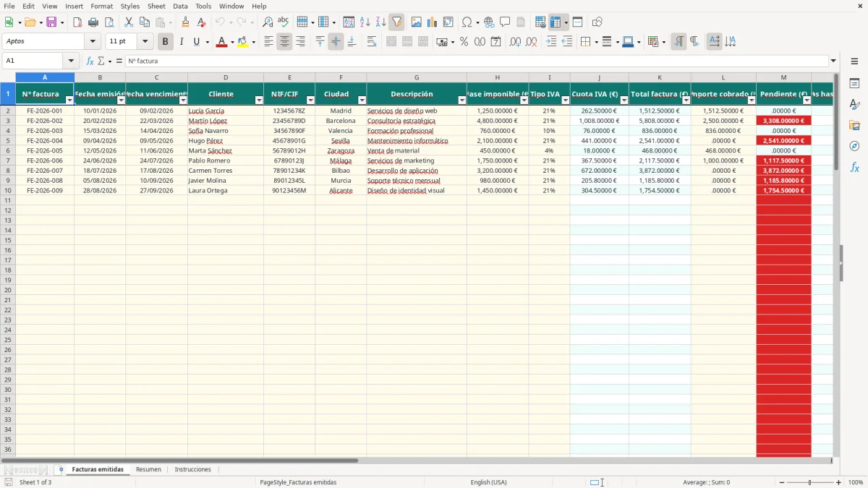The width and height of the screenshot is (868, 488).
Task: Open filter dropdown on Cliente column
Action: point(259,100)
